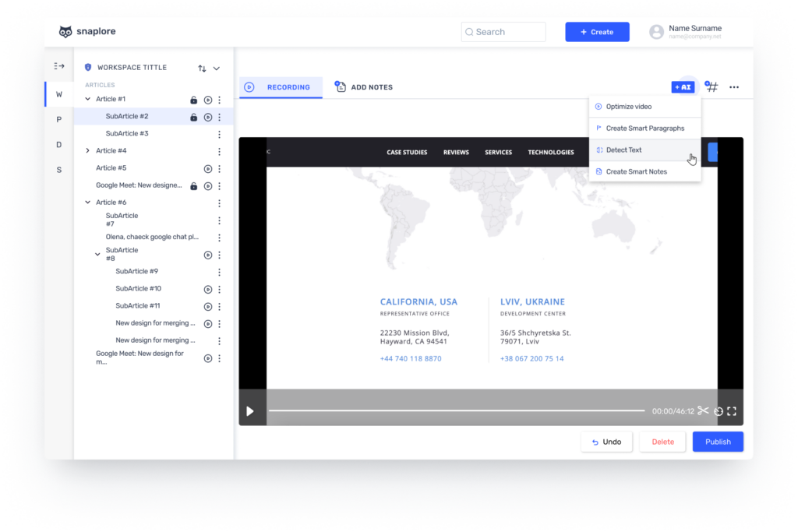This screenshot has width=798, height=532.
Task: Collapse the sidebar with the arrow icon
Action: click(x=59, y=66)
